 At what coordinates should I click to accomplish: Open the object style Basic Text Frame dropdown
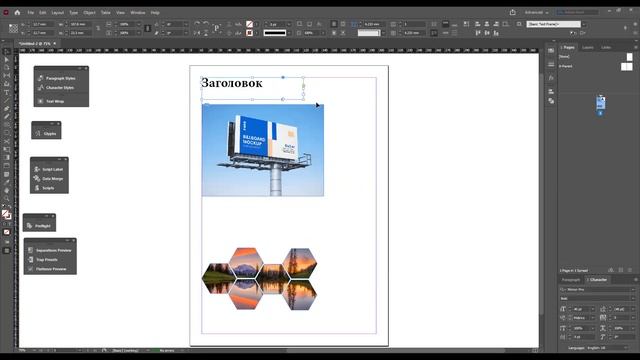[x=584, y=24]
